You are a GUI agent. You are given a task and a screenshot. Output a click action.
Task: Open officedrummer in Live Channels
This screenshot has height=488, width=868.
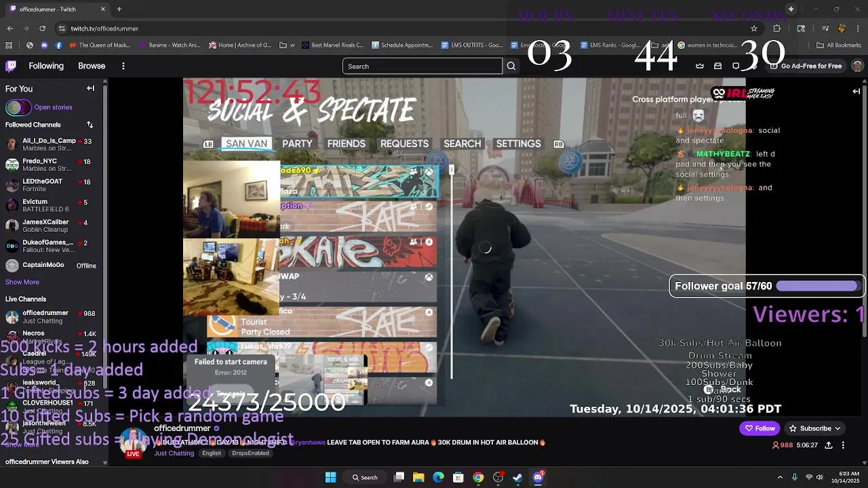(x=52, y=317)
